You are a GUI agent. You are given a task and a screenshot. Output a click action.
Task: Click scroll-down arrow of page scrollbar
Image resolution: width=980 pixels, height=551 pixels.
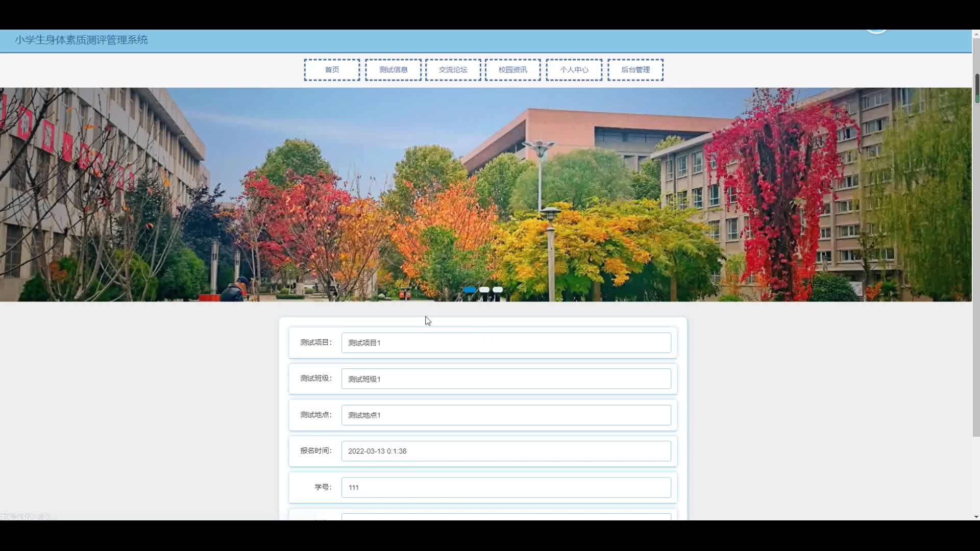(x=976, y=516)
